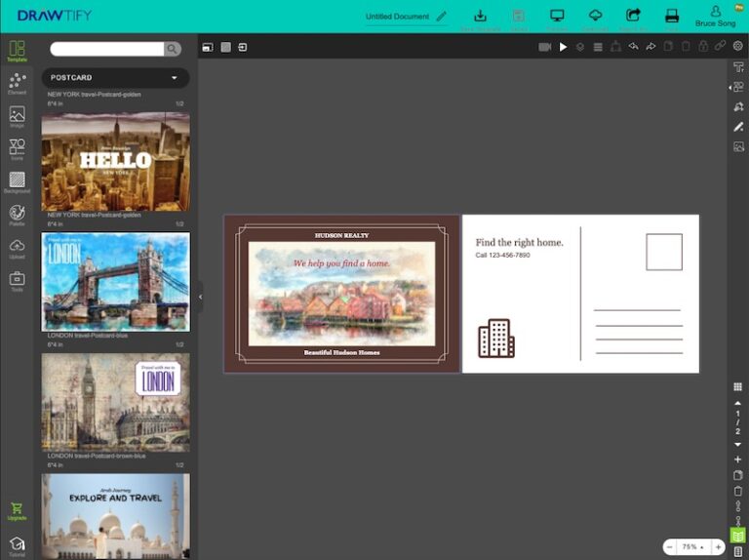Open the Bruce Song account menu

(715, 17)
